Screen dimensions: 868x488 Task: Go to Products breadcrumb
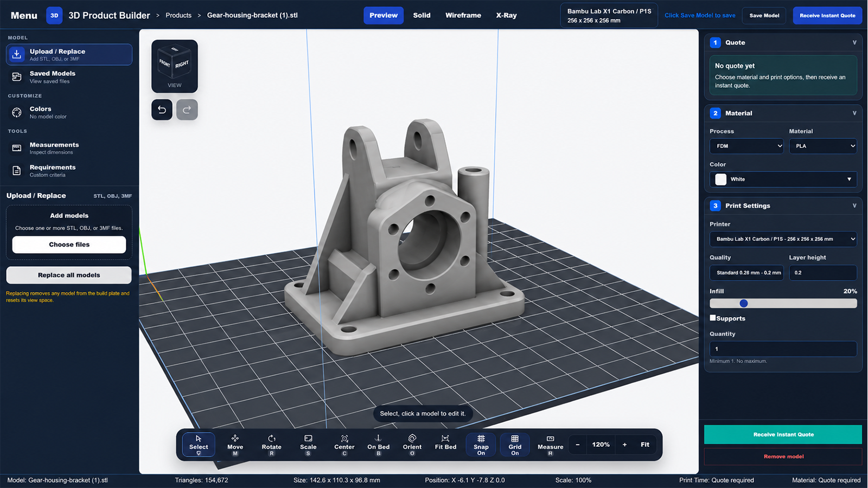[178, 15]
